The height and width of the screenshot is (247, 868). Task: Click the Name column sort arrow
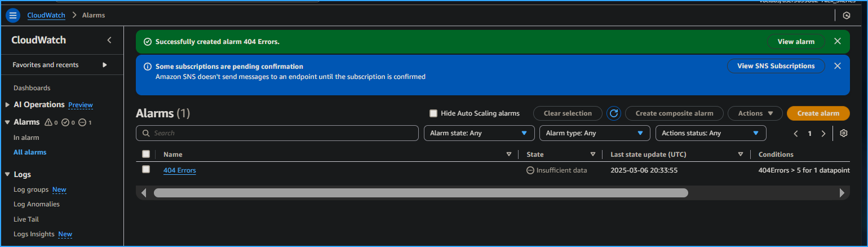tap(509, 155)
